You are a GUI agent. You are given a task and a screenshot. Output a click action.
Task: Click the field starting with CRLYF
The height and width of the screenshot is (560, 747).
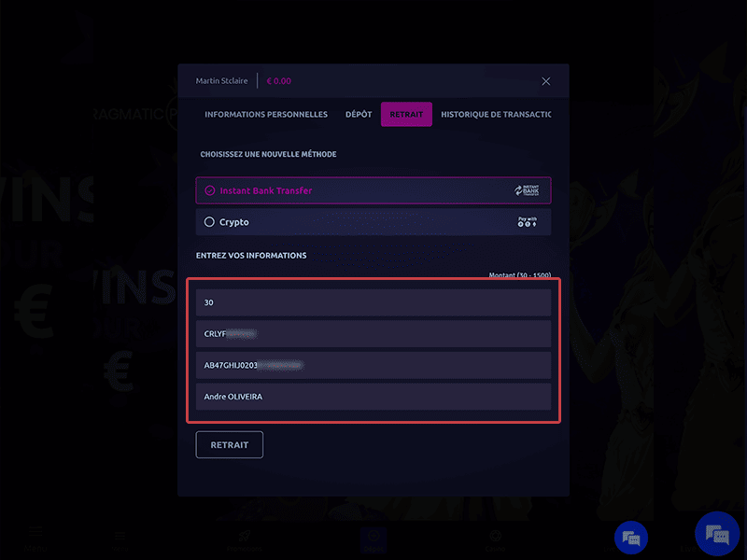tap(373, 334)
